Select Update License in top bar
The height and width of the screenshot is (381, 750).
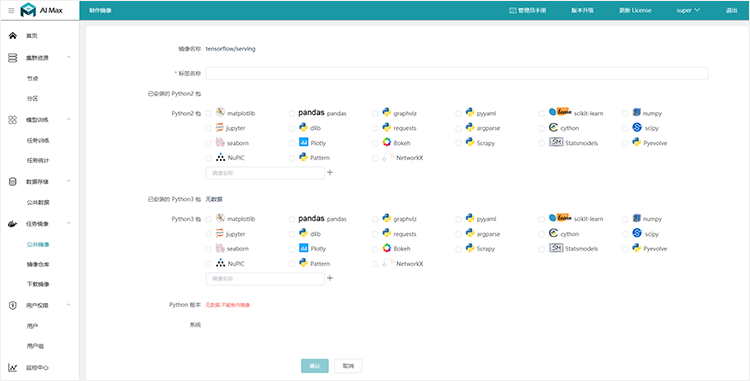click(635, 10)
